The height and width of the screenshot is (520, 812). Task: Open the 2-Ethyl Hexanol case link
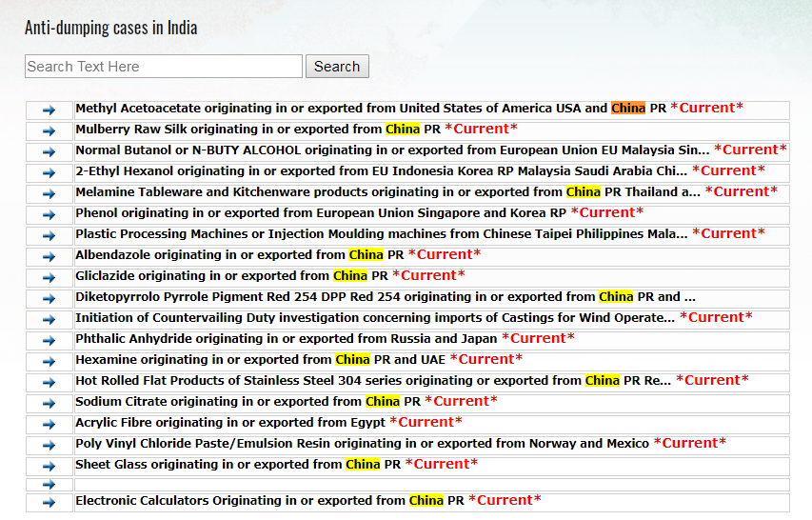[x=381, y=171]
